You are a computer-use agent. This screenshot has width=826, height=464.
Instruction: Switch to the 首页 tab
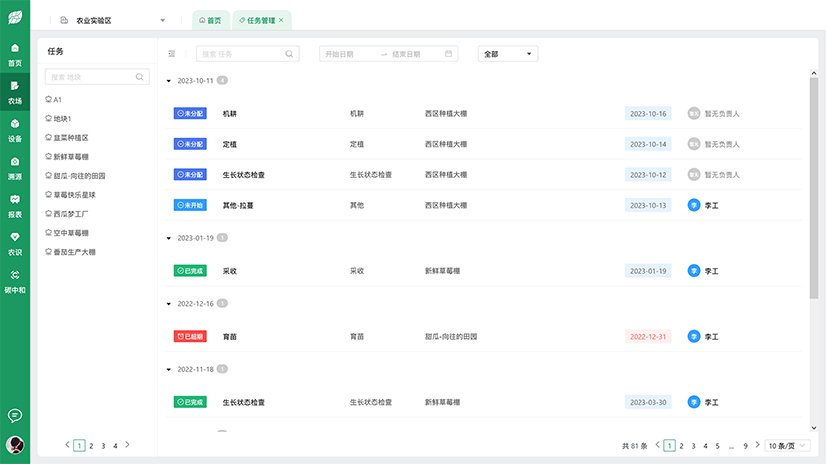209,20
